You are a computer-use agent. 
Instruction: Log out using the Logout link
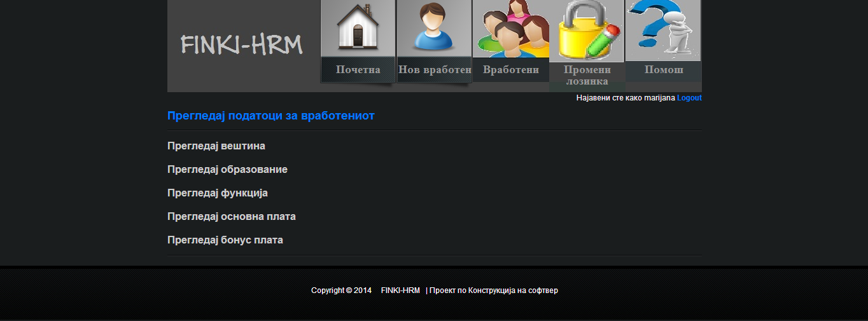coord(689,98)
